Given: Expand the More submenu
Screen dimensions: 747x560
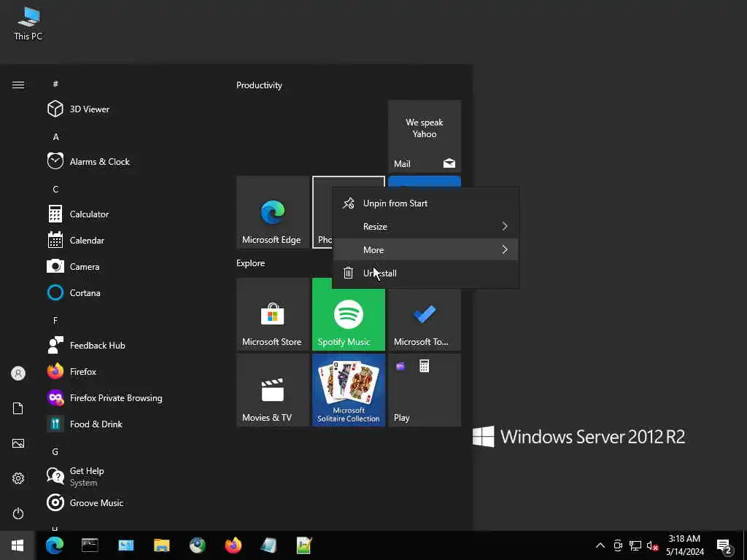Looking at the screenshot, I should click(425, 249).
